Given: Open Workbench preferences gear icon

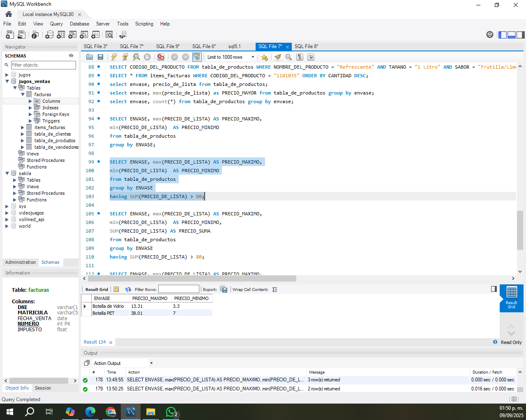Looking at the screenshot, I should (490, 35).
